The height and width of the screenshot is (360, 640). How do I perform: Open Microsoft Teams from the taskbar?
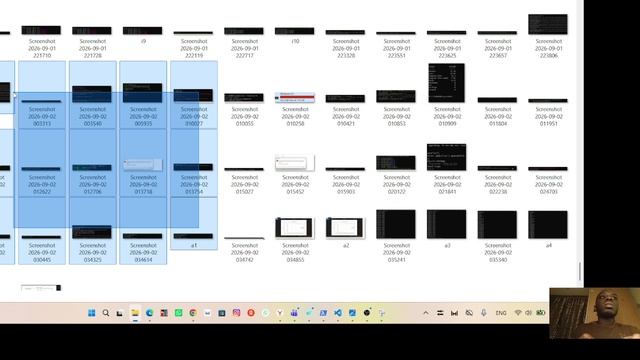click(x=294, y=313)
